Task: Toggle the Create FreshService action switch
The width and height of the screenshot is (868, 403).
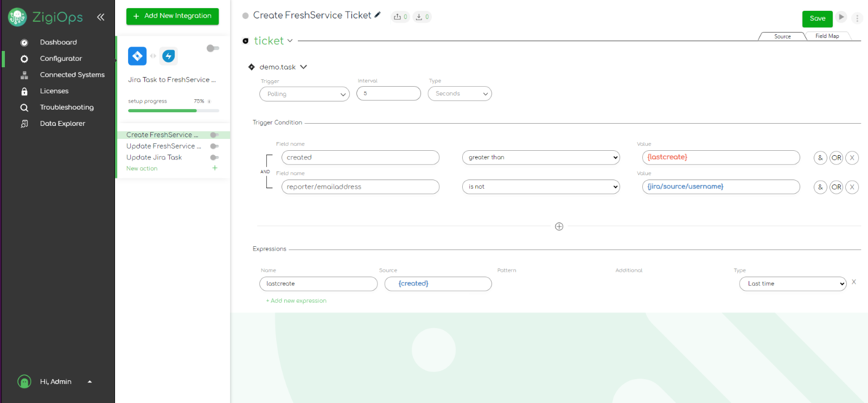Action: [x=214, y=135]
